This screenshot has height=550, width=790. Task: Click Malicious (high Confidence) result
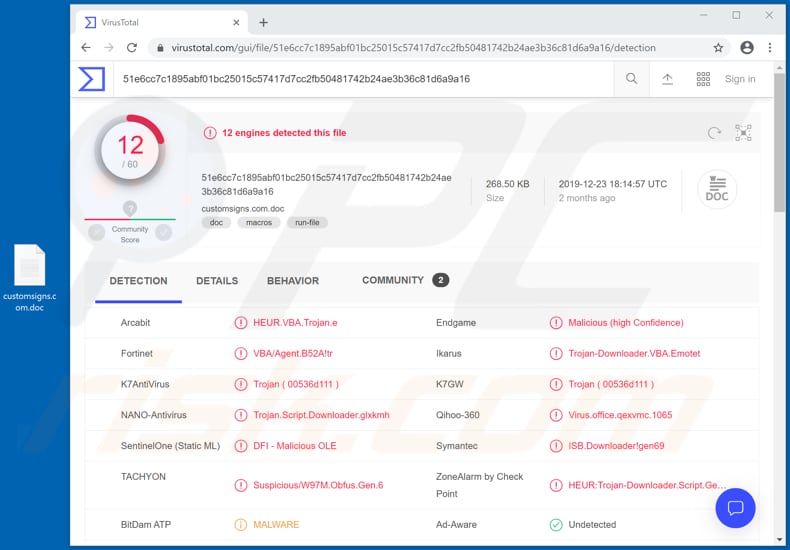(626, 322)
